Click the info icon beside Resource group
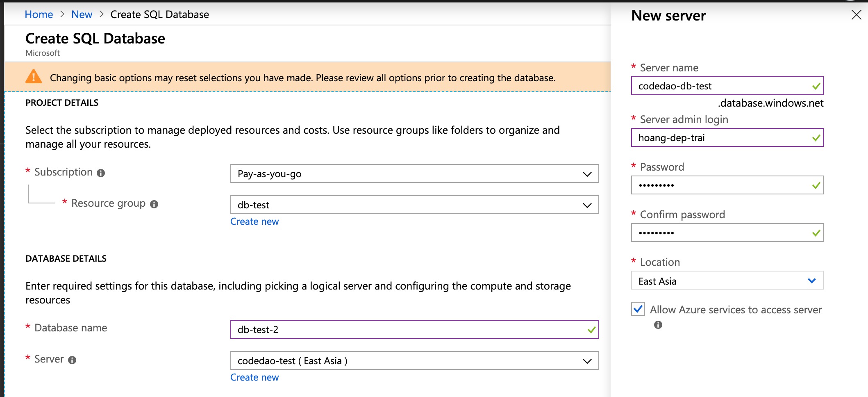This screenshot has width=868, height=397. 154,204
